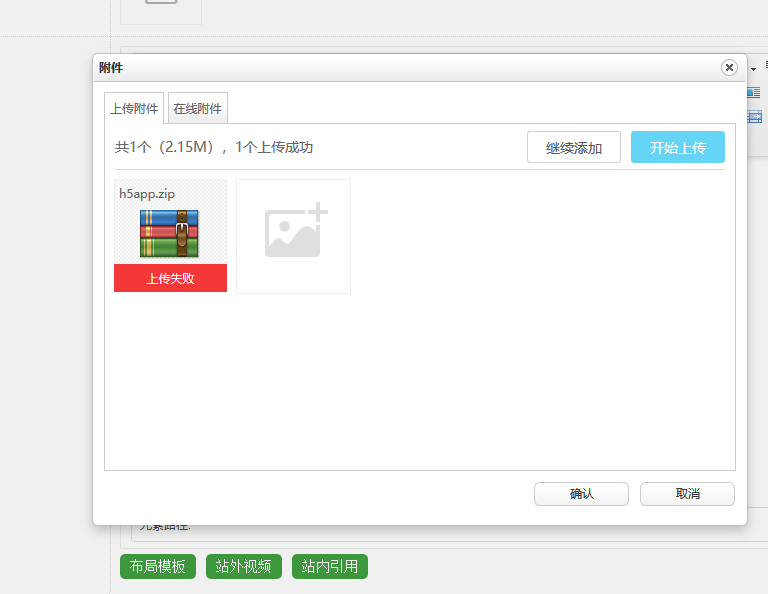Close the 附件 dialog with the X icon
The height and width of the screenshot is (594, 768).
[729, 67]
